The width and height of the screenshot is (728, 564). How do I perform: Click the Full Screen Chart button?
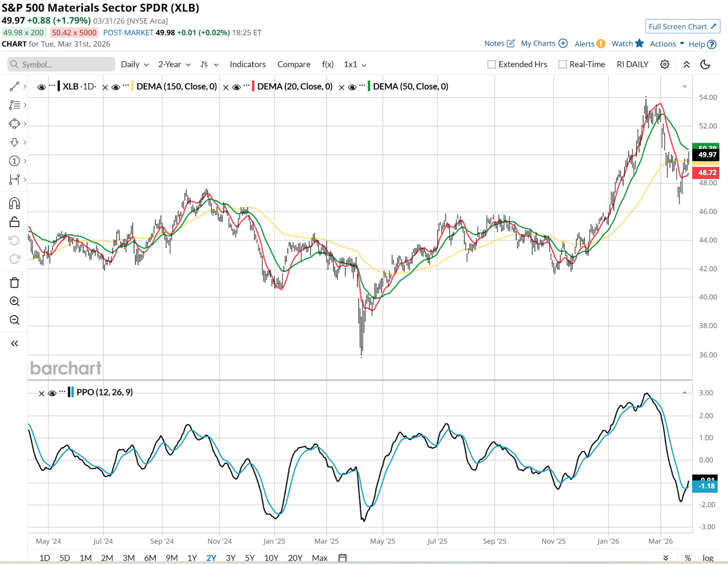[x=682, y=27]
